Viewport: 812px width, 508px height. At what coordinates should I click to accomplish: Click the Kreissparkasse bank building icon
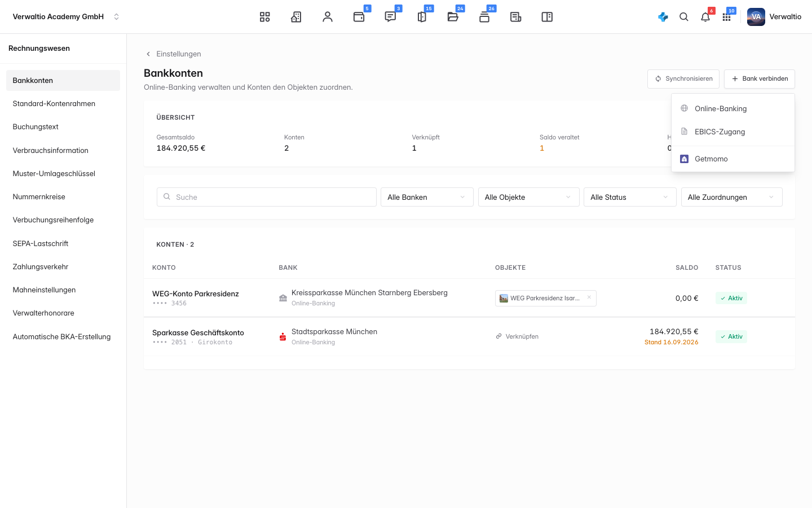283,298
